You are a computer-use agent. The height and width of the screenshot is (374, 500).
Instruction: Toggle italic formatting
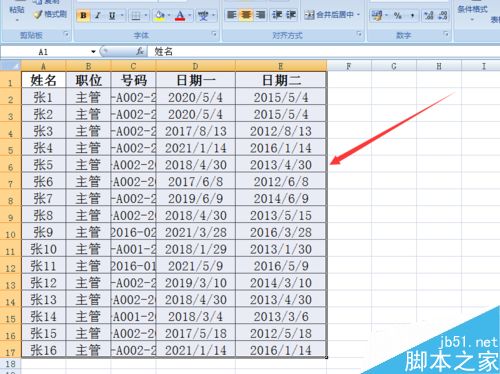coord(98,15)
